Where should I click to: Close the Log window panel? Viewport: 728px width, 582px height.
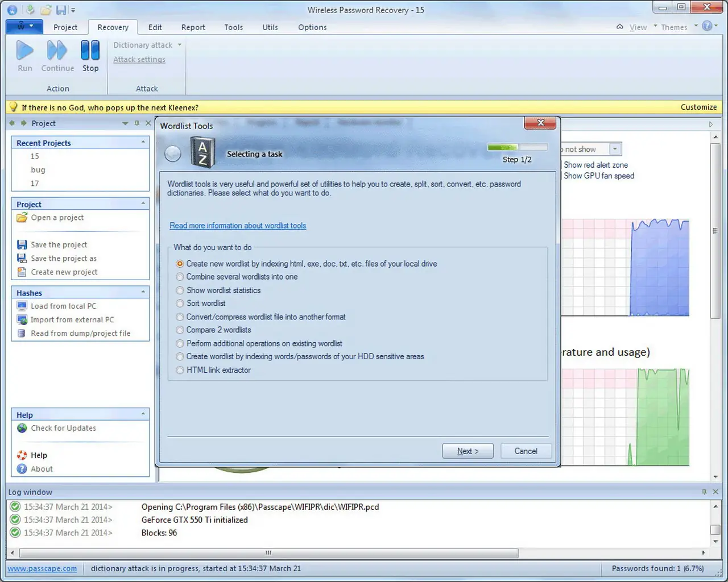click(x=715, y=492)
